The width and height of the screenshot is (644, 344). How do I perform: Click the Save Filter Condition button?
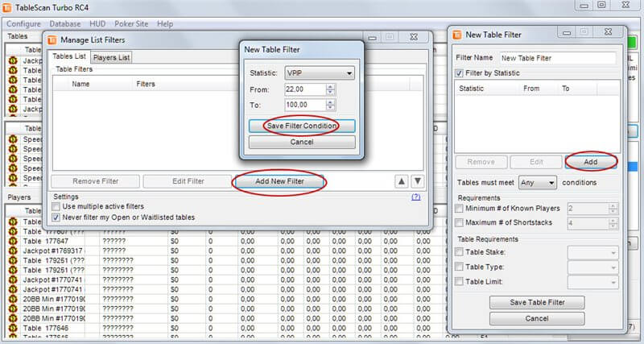(302, 126)
